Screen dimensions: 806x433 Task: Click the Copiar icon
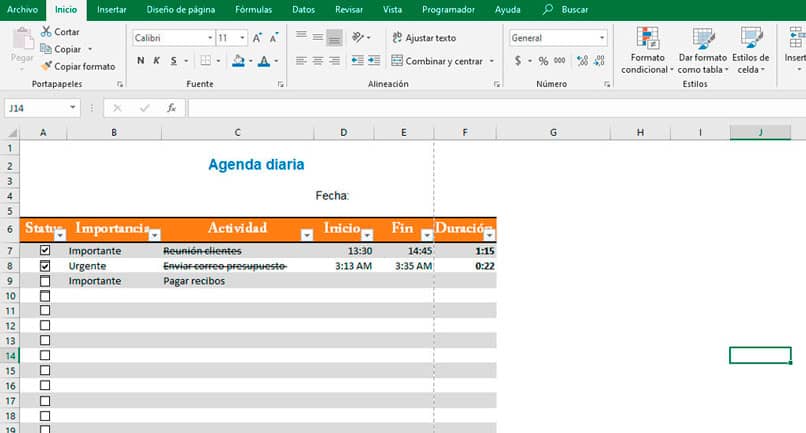tap(46, 49)
